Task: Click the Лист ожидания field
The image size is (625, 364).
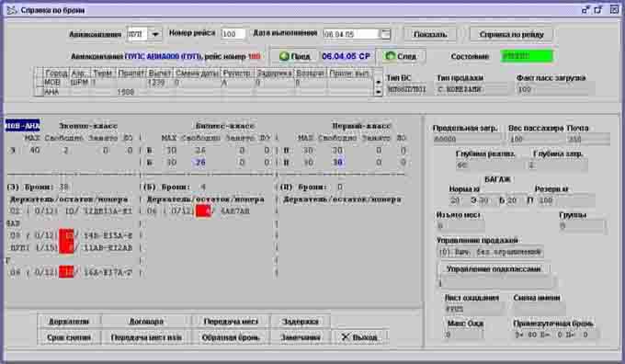Action: [473, 309]
